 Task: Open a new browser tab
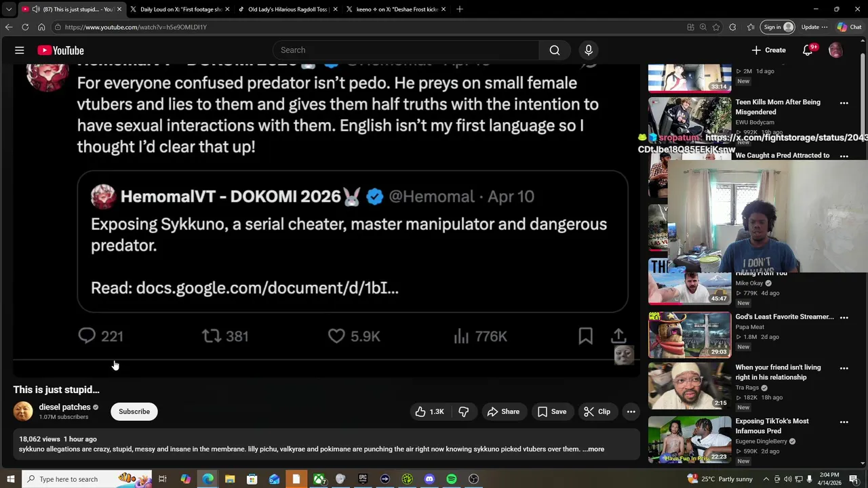460,9
